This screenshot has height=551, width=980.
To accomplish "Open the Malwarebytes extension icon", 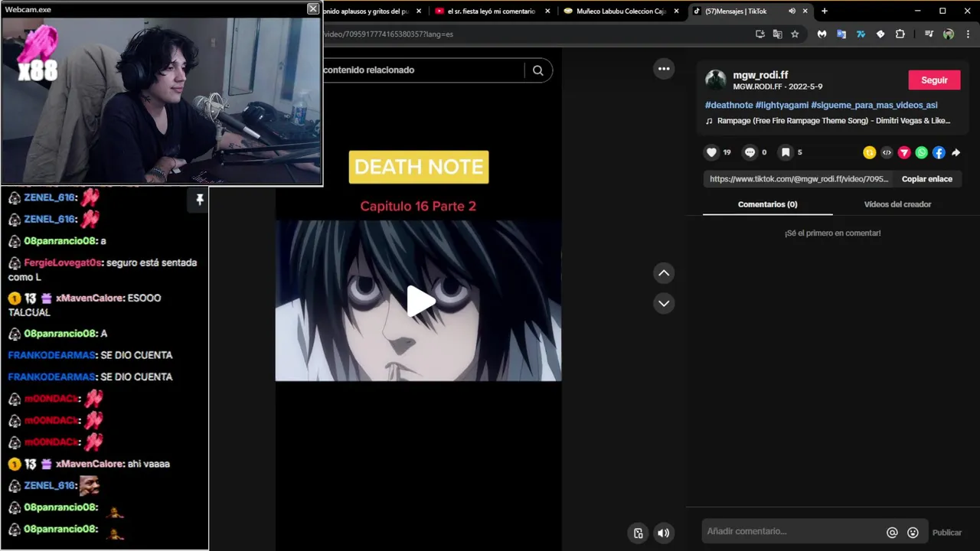I will pyautogui.click(x=822, y=34).
